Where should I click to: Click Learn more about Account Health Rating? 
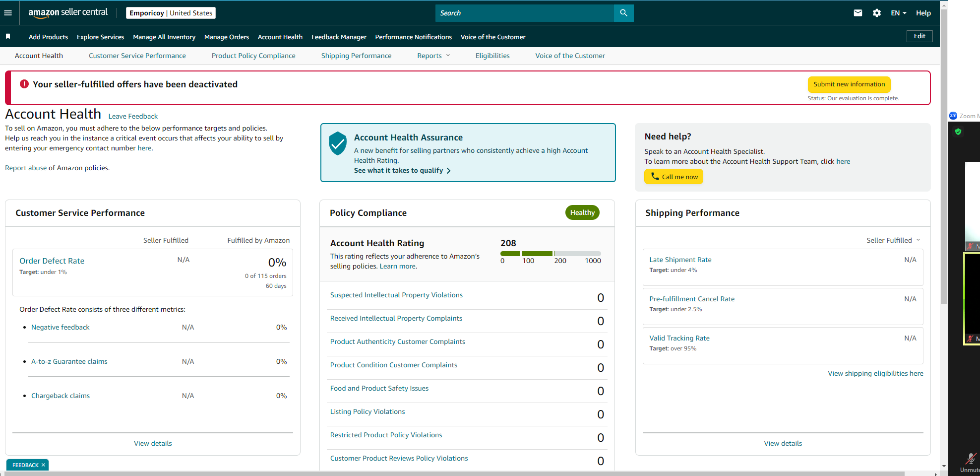click(398, 266)
